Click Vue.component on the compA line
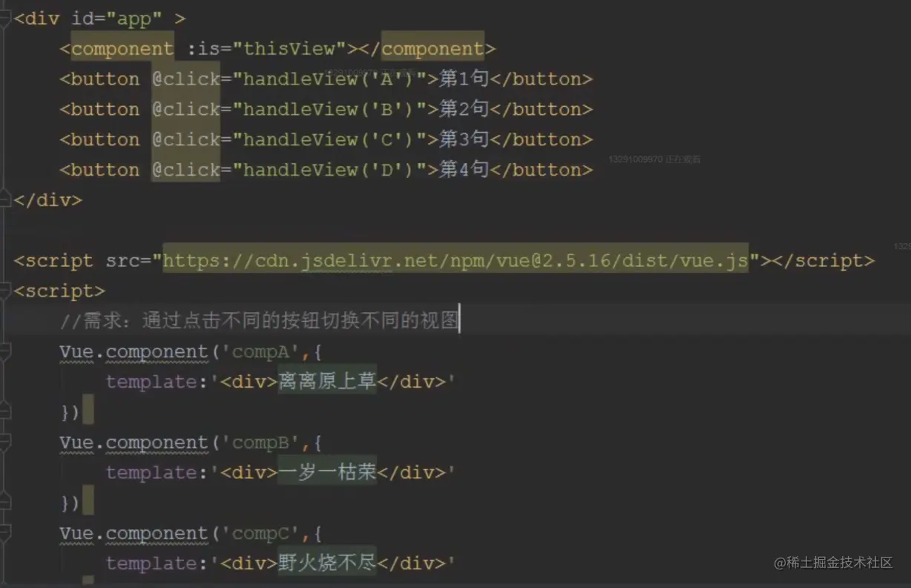 (134, 351)
